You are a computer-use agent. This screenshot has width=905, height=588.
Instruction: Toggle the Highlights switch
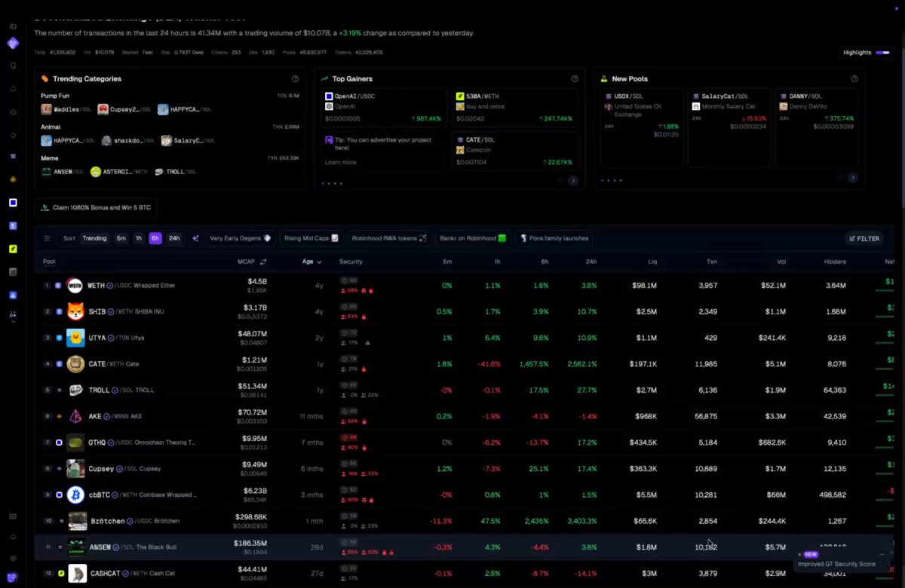884,52
